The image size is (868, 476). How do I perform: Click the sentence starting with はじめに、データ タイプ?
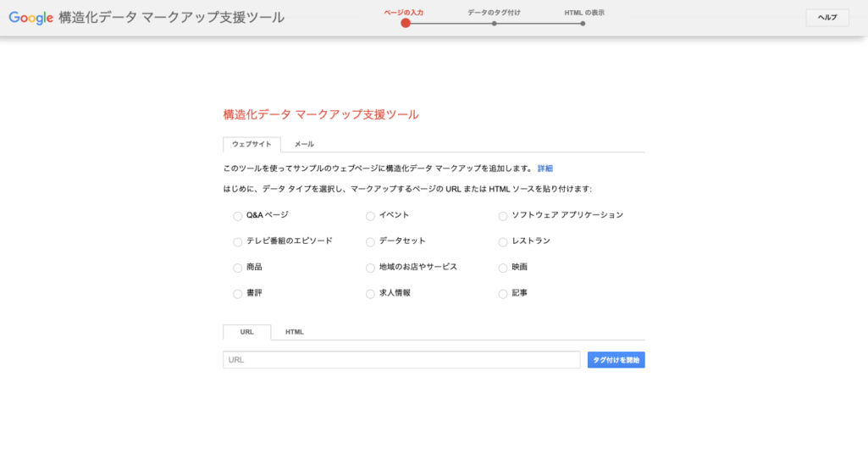[407, 189]
